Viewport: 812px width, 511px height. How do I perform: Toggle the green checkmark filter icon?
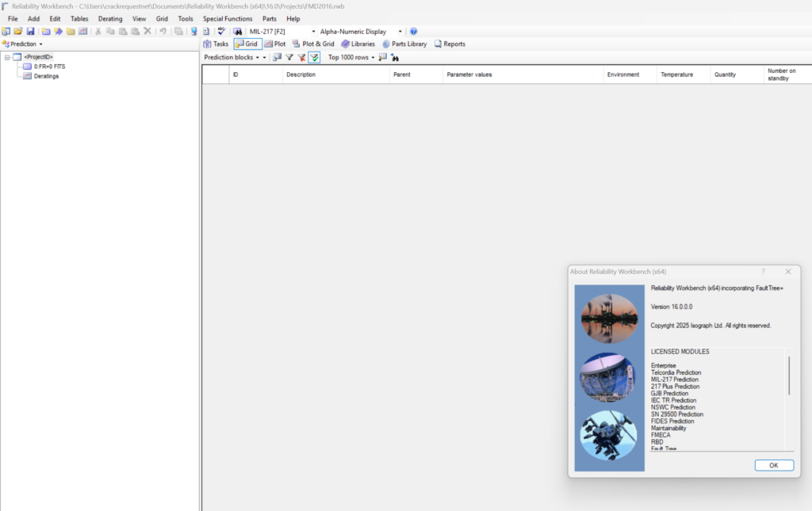coord(314,57)
